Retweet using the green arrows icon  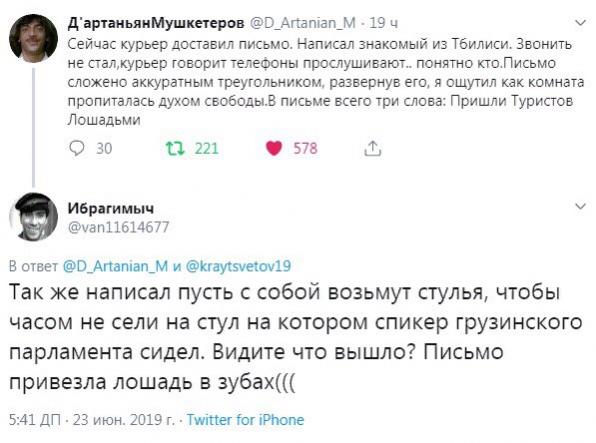click(x=176, y=148)
